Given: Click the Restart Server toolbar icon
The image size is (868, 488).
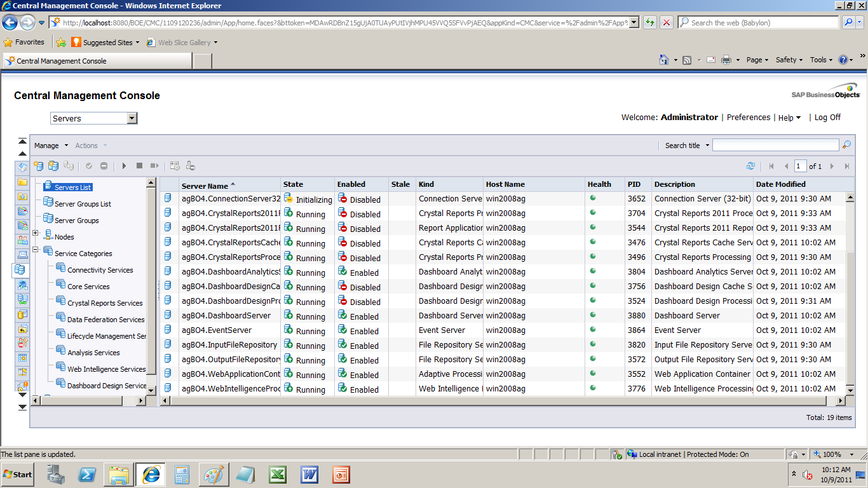Looking at the screenshot, I should [x=154, y=166].
